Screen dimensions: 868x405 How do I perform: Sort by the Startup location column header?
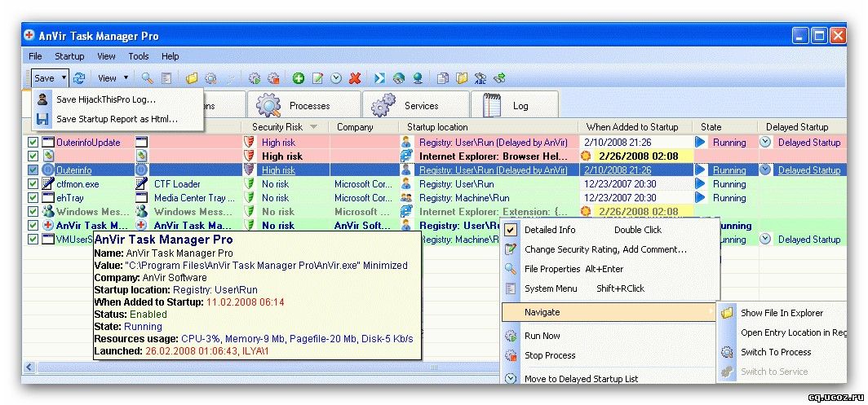click(437, 127)
